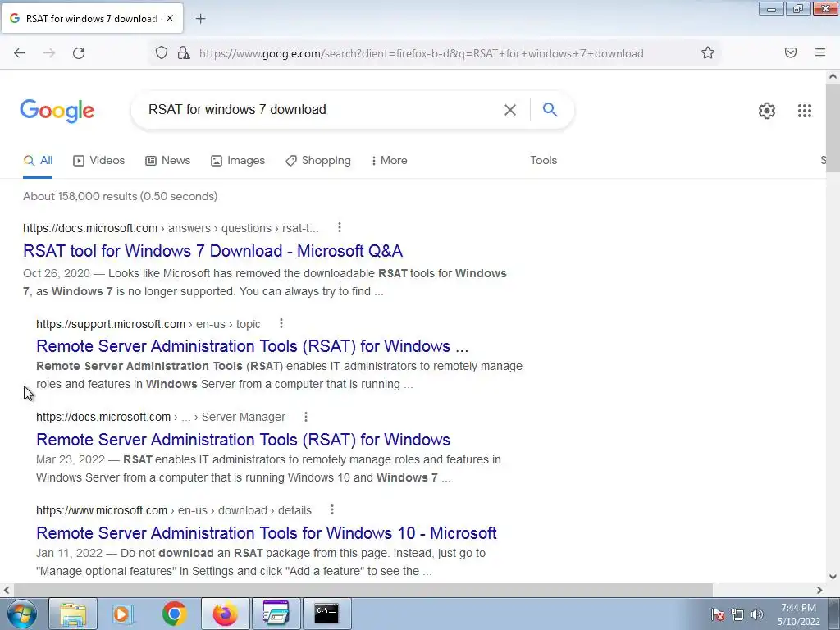Open Windows Explorer from taskbar
The width and height of the screenshot is (840, 630).
(73, 614)
